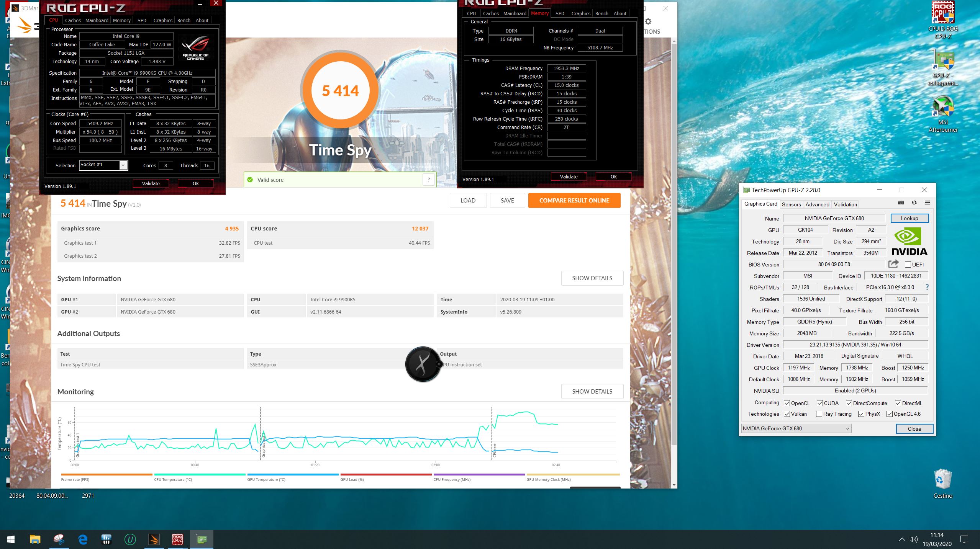
Task: Toggle the Vulkan checkbox
Action: point(787,414)
